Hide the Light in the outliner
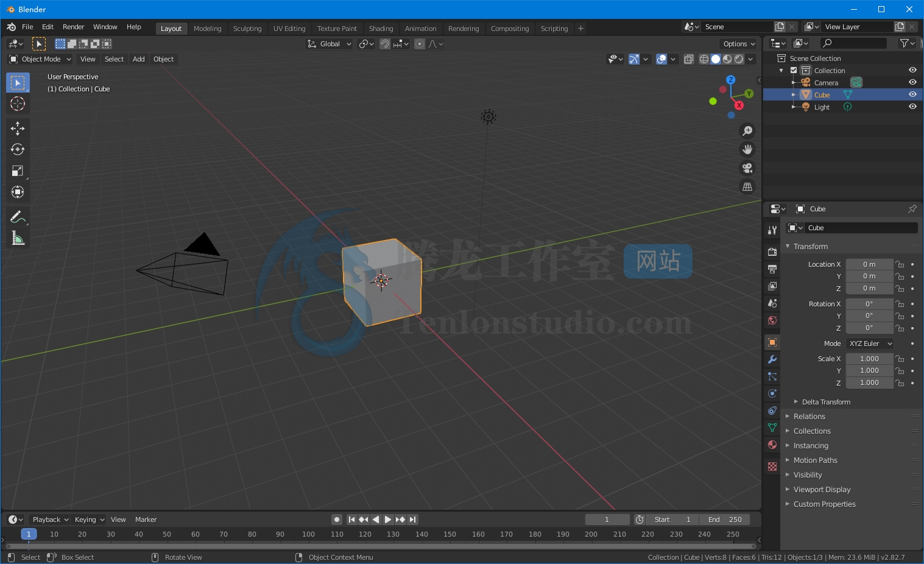The height and width of the screenshot is (564, 924). point(912,107)
